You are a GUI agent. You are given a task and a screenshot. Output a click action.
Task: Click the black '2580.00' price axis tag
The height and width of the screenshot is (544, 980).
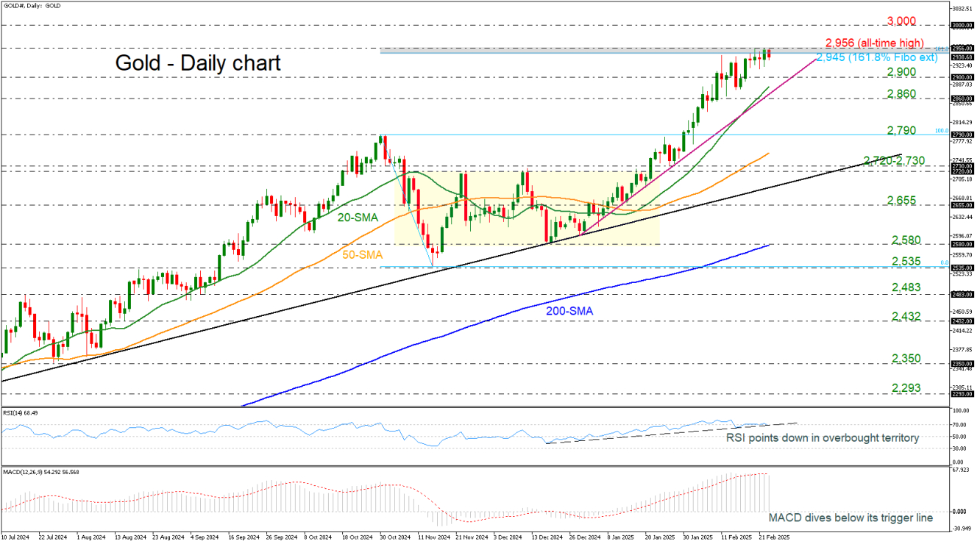click(962, 245)
